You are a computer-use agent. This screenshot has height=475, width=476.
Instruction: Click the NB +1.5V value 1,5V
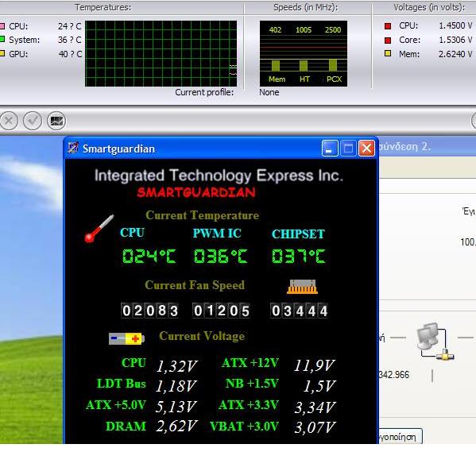pyautogui.click(x=319, y=386)
